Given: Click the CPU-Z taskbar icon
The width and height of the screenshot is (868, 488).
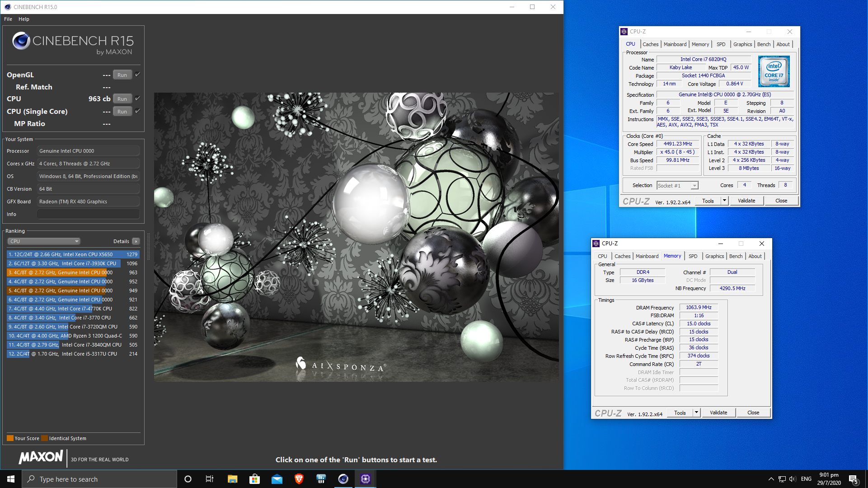Looking at the screenshot, I should (366, 479).
